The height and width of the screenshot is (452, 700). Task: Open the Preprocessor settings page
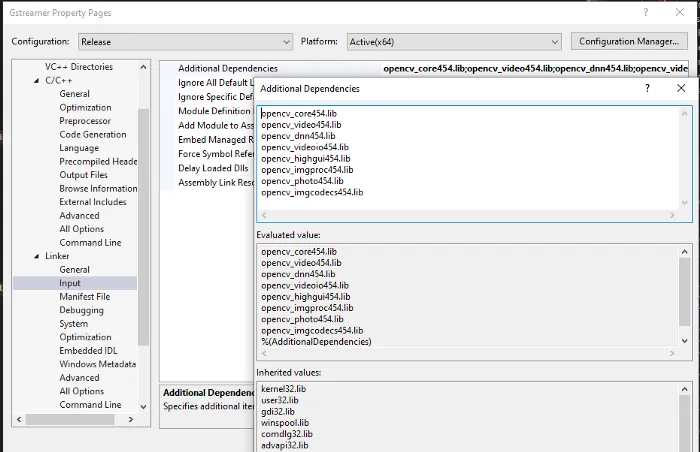pos(85,121)
